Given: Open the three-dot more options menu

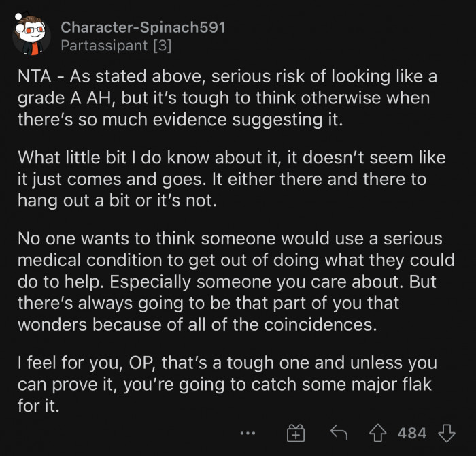Looking at the screenshot, I should [248, 433].
